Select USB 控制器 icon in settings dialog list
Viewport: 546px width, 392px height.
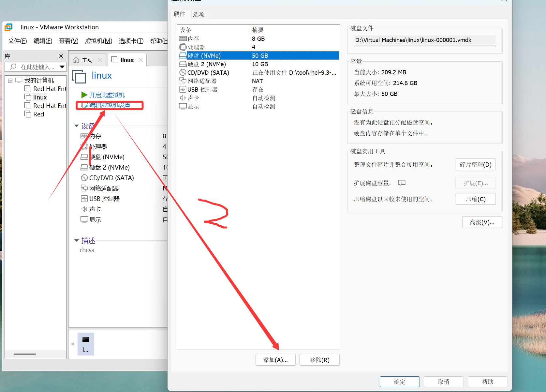[183, 89]
